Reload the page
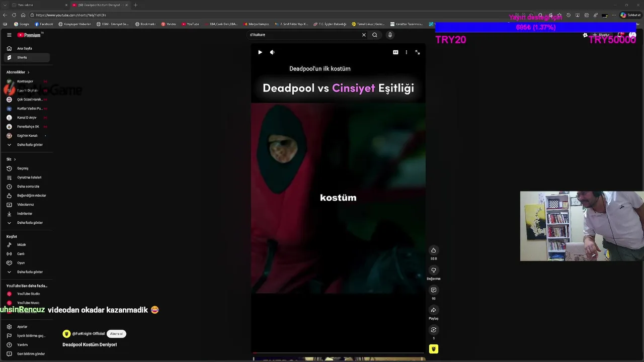This screenshot has height=362, width=644. 14,15
